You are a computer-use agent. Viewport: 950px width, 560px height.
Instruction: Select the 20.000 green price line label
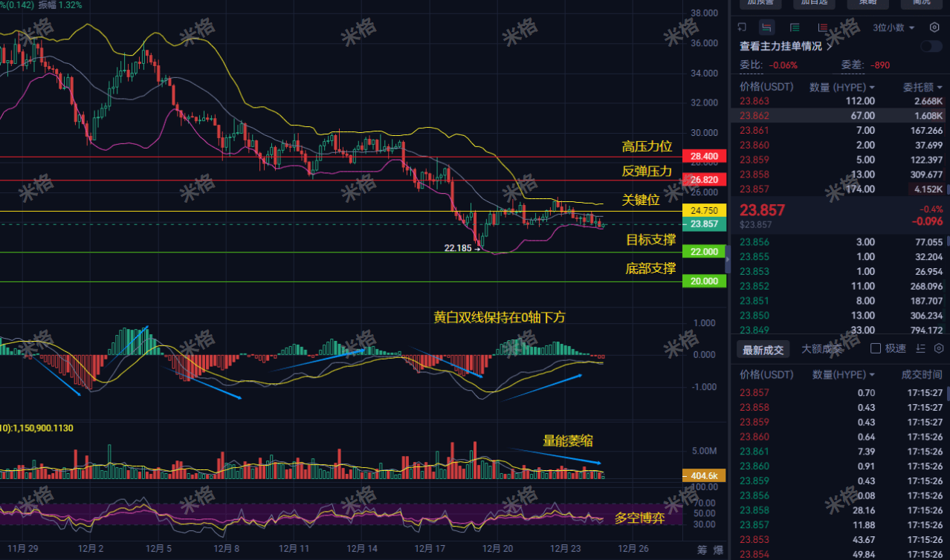tap(703, 281)
